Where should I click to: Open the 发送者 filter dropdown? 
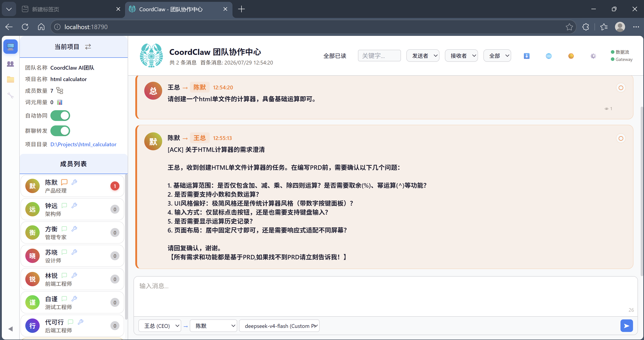pos(423,56)
